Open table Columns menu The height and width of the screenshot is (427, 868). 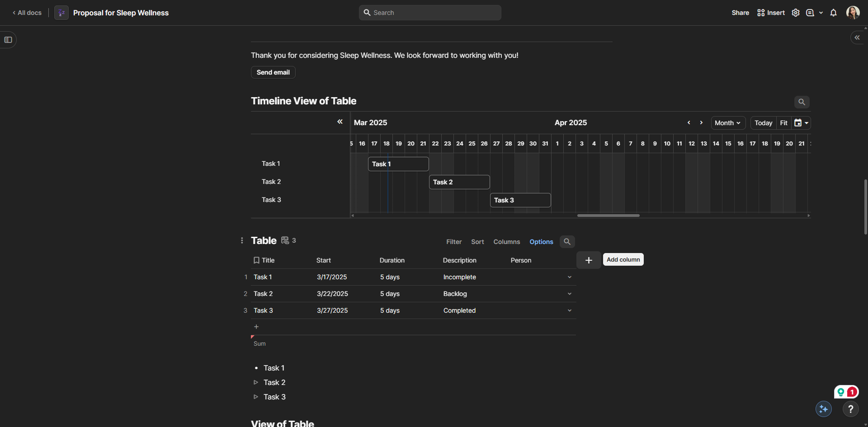507,242
